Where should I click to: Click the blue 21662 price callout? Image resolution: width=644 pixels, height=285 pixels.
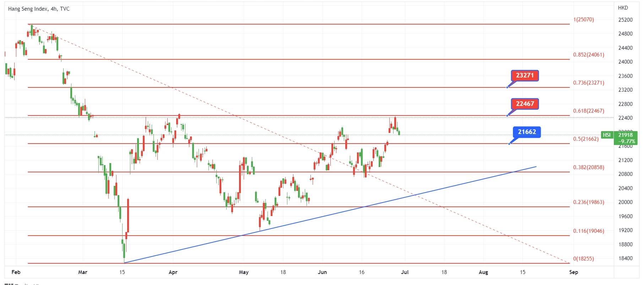[527, 132]
